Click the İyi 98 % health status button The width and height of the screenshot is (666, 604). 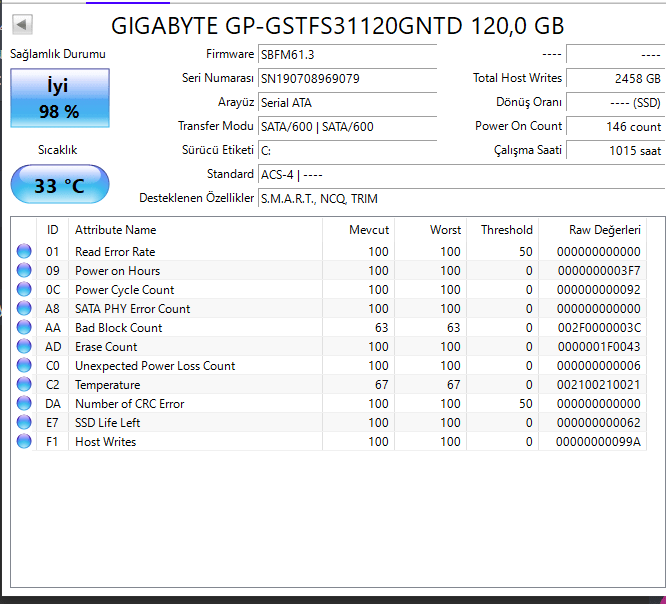60,98
